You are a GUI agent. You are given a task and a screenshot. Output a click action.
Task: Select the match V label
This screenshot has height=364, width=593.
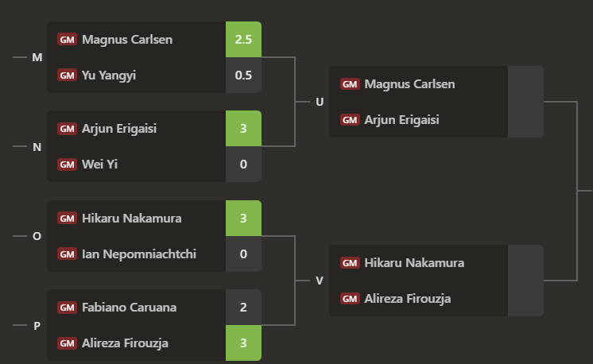(x=320, y=281)
